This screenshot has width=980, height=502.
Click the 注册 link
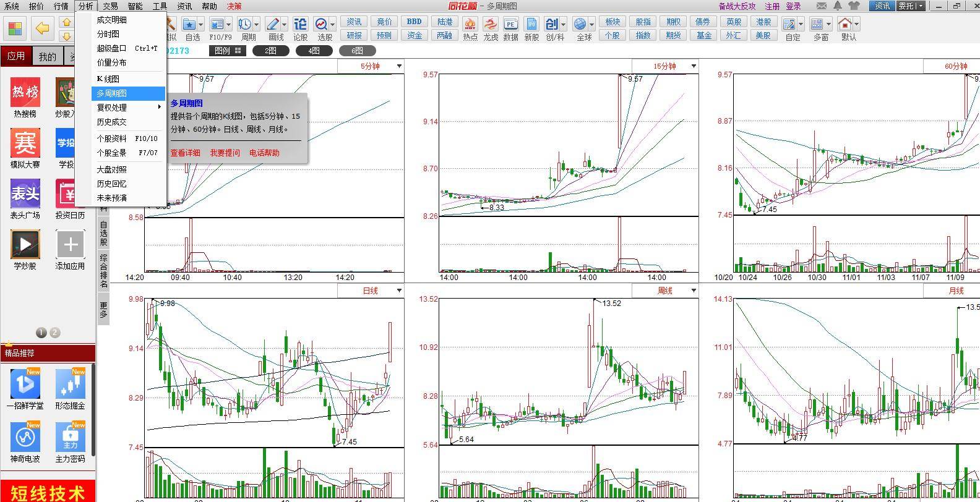click(772, 6)
